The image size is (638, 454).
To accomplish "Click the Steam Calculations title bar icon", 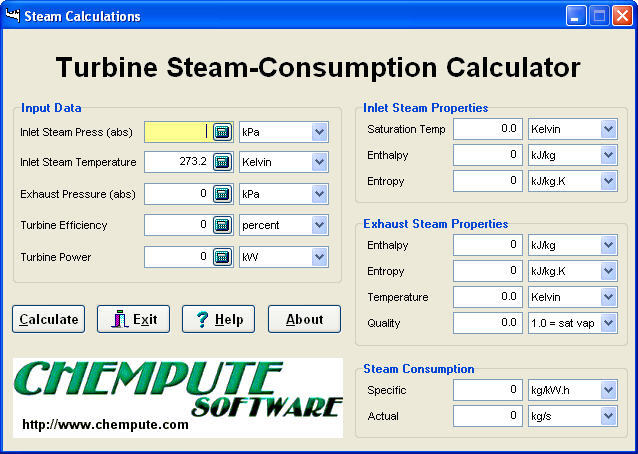I will pos(13,16).
